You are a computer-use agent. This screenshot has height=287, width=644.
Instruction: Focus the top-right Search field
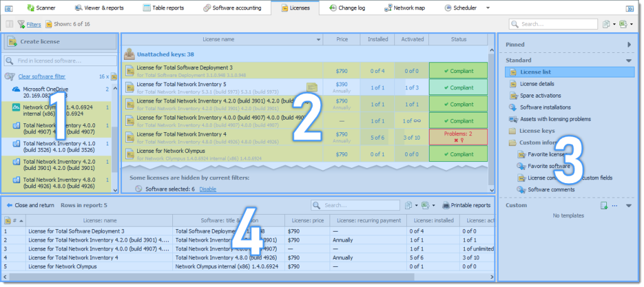(553, 25)
